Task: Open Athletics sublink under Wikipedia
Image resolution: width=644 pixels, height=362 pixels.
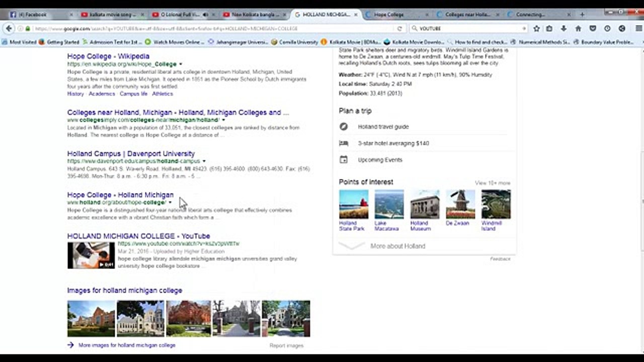Action: [163, 94]
